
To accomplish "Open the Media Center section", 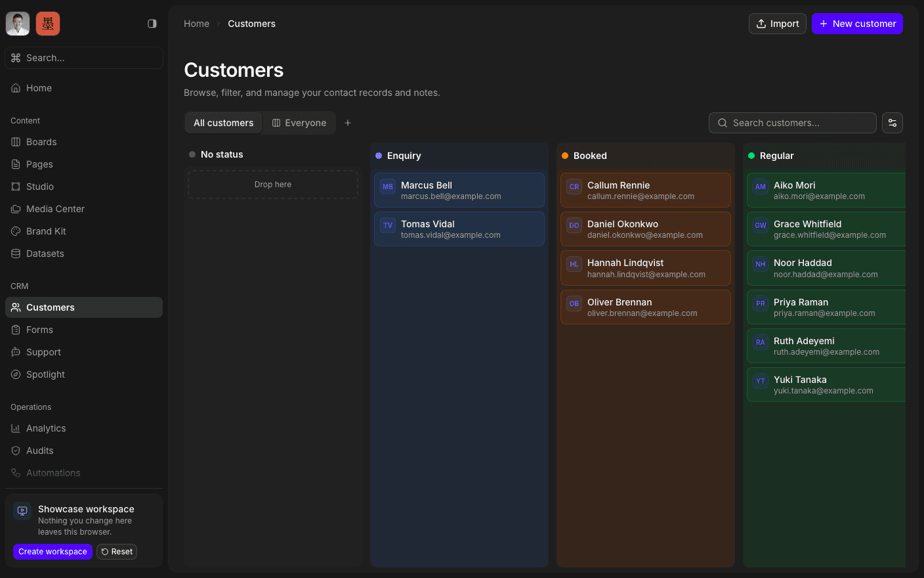I will click(84, 209).
